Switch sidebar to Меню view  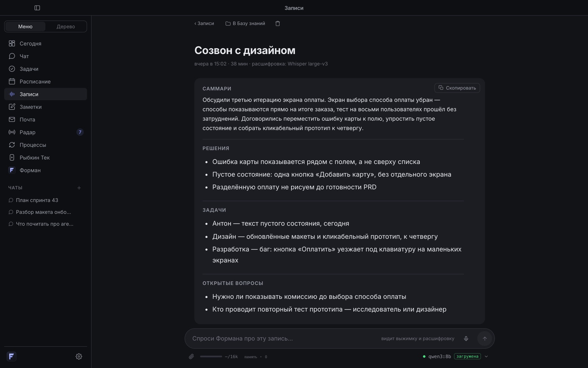click(25, 26)
